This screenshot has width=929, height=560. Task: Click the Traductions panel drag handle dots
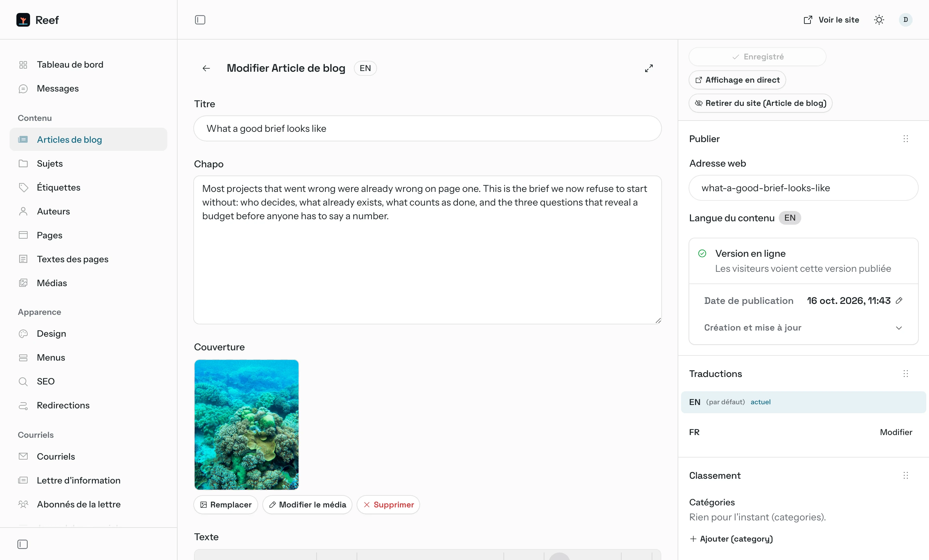point(905,374)
